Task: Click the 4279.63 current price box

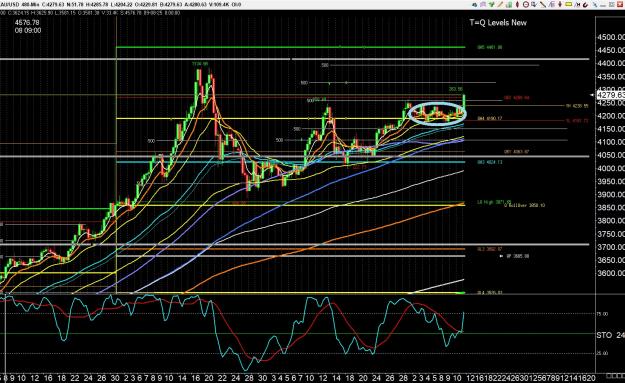Action: click(x=610, y=95)
